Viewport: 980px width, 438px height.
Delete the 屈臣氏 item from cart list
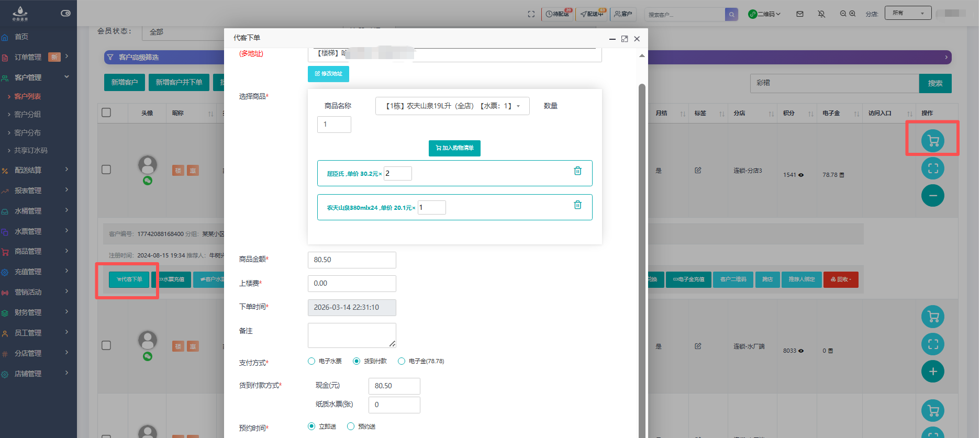(x=577, y=171)
